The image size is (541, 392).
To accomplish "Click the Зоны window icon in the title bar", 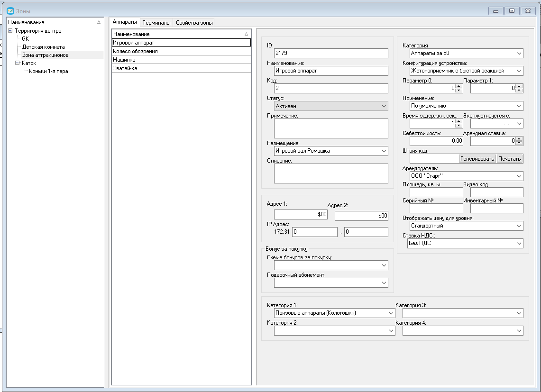I will click(10, 11).
